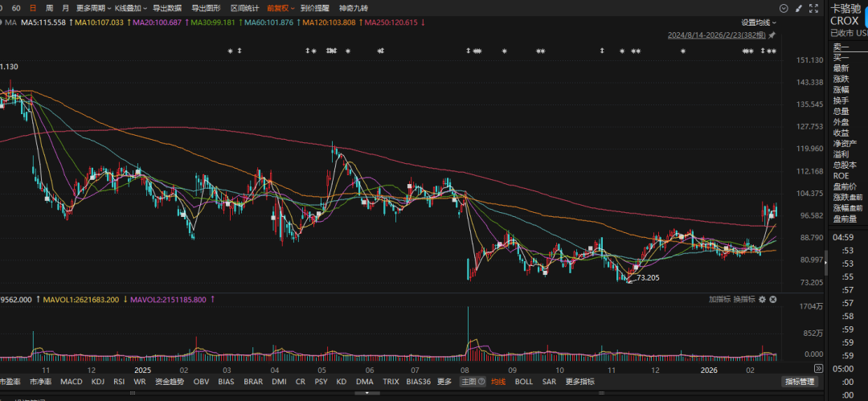Viewport: 868px width, 401px height.
Task: Switch to daily (日) K-line period
Action: (33, 8)
